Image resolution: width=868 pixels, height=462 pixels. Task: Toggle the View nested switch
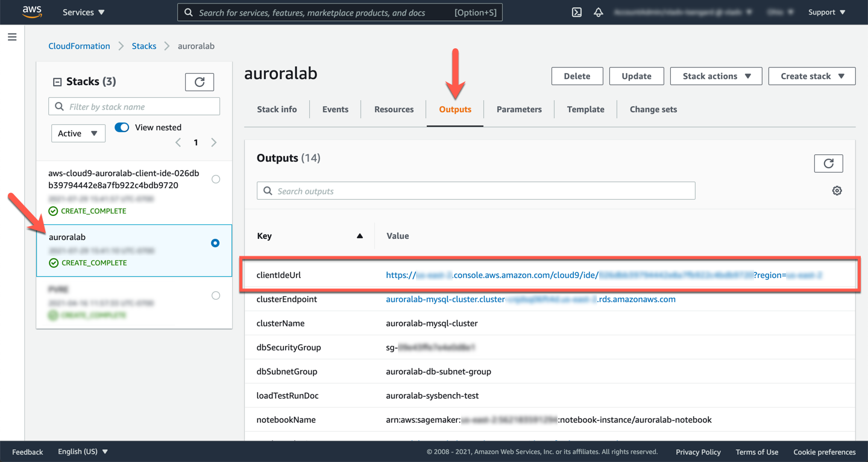coord(122,127)
